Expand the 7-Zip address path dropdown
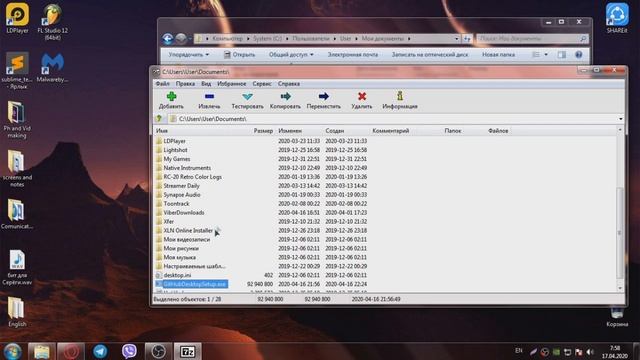Viewport: 640px width, 360px height. tap(620, 119)
